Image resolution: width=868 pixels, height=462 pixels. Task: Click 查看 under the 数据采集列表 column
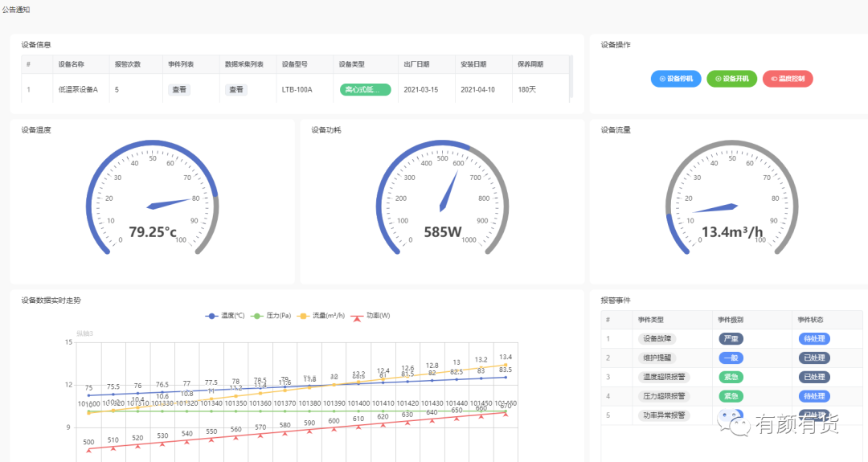point(235,90)
